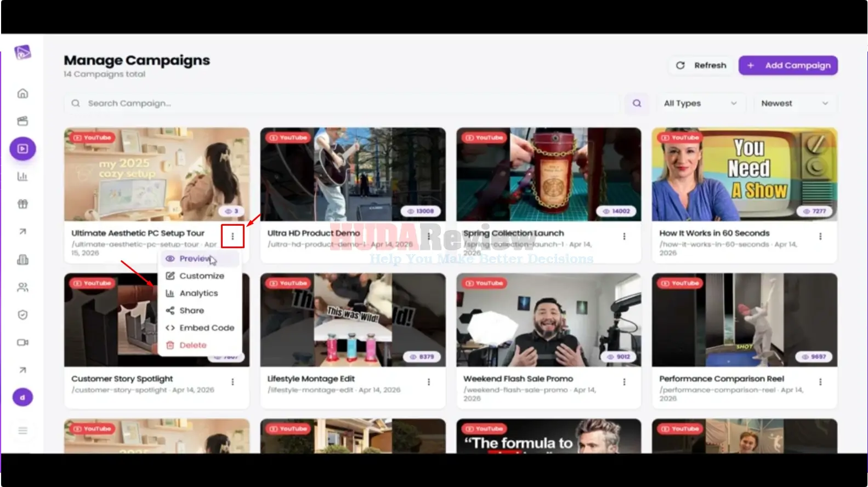The height and width of the screenshot is (487, 868).
Task: Open the shield check icon in sidebar
Action: click(x=22, y=314)
